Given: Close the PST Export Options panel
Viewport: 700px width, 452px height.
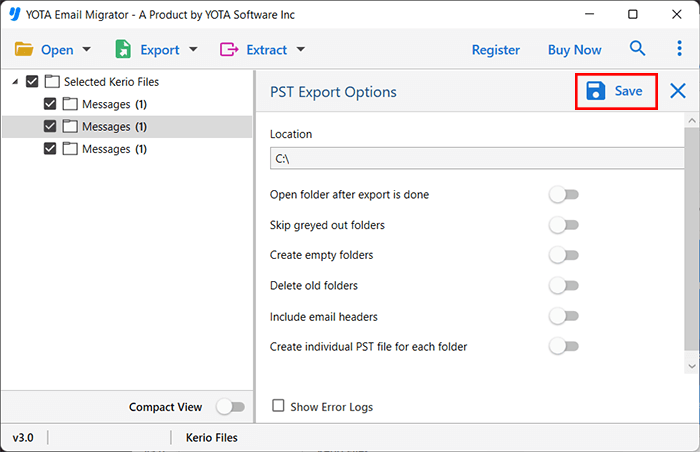Looking at the screenshot, I should click(x=678, y=91).
